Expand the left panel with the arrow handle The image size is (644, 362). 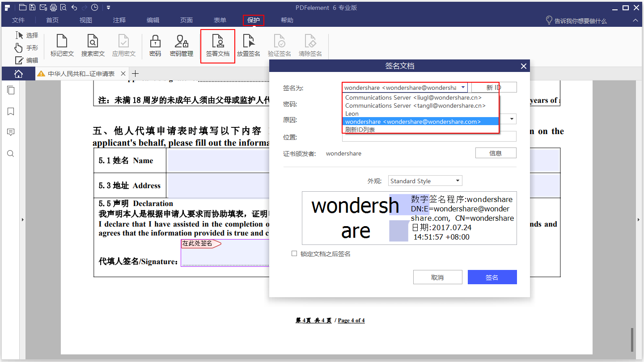click(23, 219)
